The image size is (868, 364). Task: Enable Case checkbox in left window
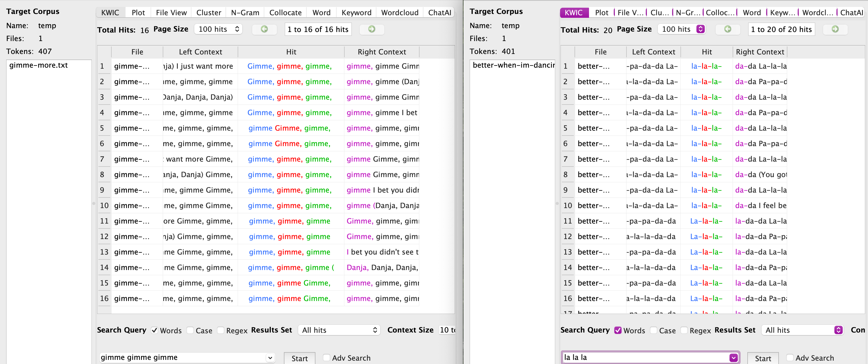point(190,330)
